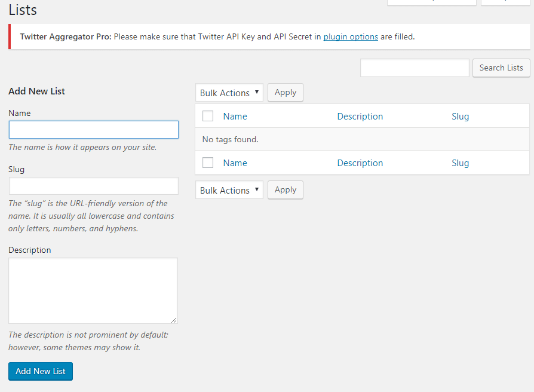Sort by Description in the table header
The height and width of the screenshot is (392, 534).
point(360,117)
